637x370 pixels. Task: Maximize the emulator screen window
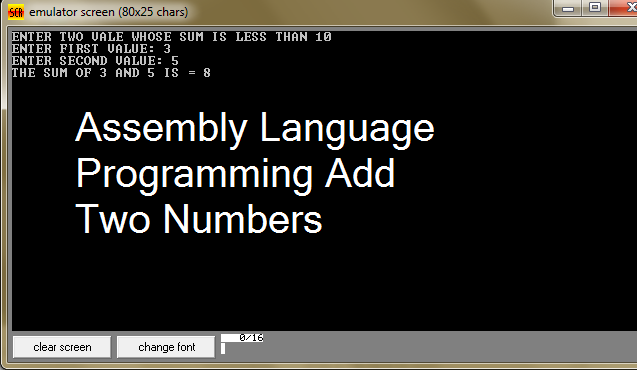(595, 8)
